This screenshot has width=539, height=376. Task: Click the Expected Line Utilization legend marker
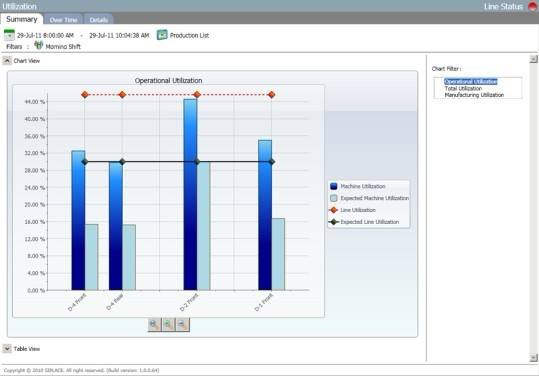coord(333,222)
